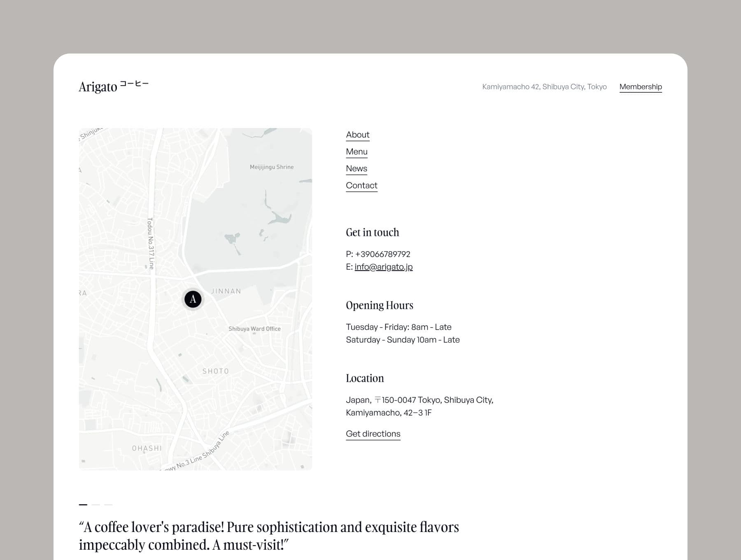The height and width of the screenshot is (560, 741).
Task: Jump to the third testimonial slide indicator
Action: [108, 504]
